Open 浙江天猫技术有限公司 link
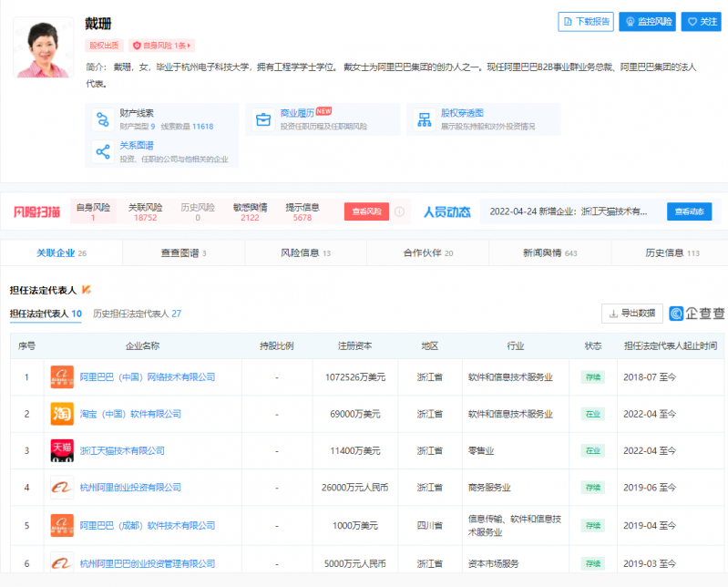The height and width of the screenshot is (587, 728). 122,450
